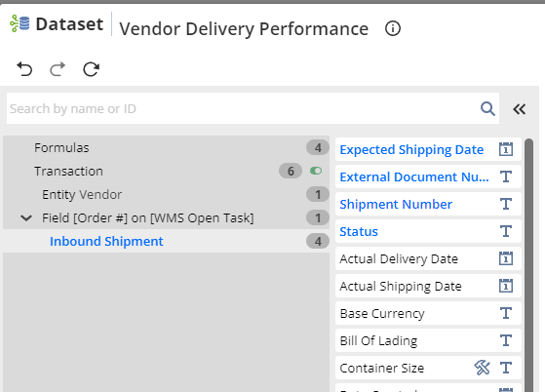Image resolution: width=545 pixels, height=392 pixels.
Task: Click calendar icon on Expected Shipping Date
Action: (x=506, y=149)
